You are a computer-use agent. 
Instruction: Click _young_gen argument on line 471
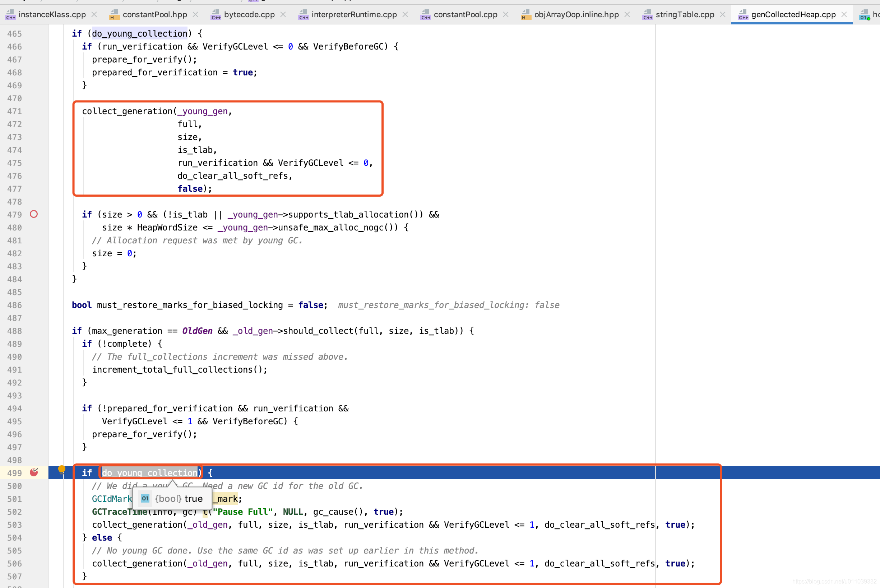[x=203, y=111]
